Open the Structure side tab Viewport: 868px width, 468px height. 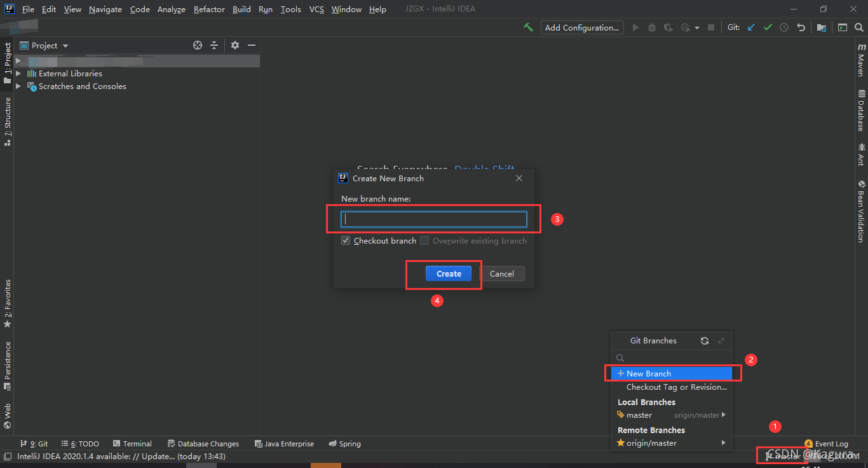point(8,121)
